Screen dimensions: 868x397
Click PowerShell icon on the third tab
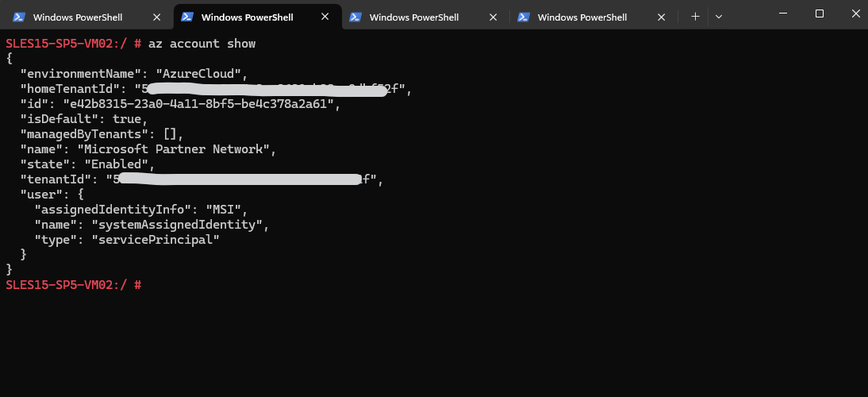[x=355, y=17]
